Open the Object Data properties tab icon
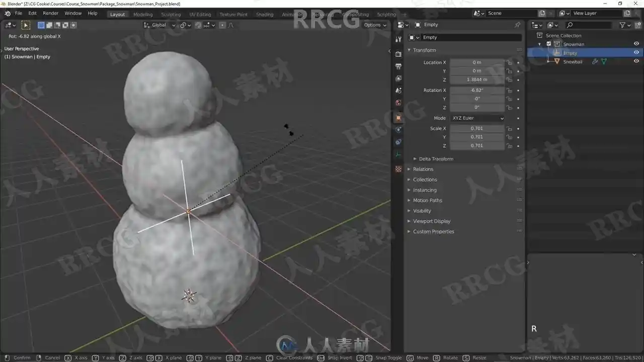 (398, 154)
